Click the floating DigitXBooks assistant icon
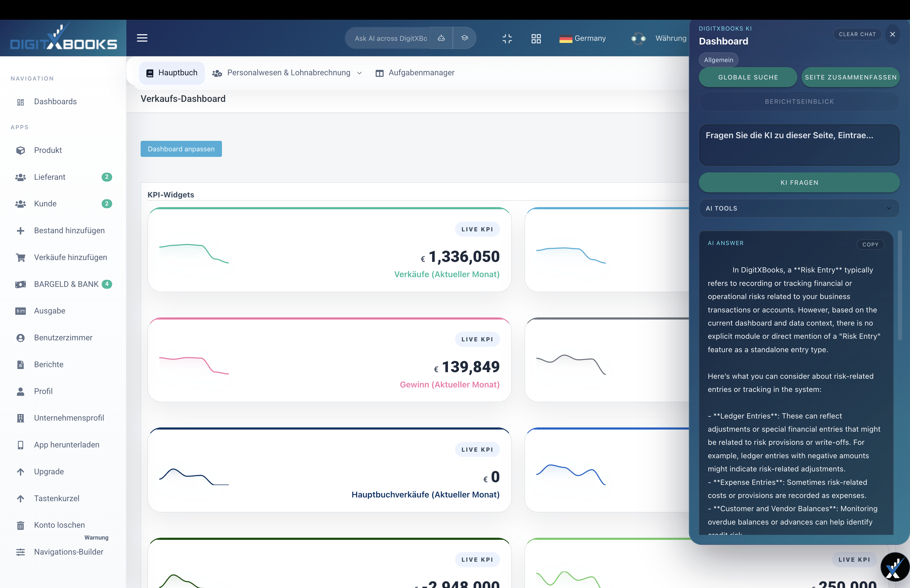 [895, 567]
